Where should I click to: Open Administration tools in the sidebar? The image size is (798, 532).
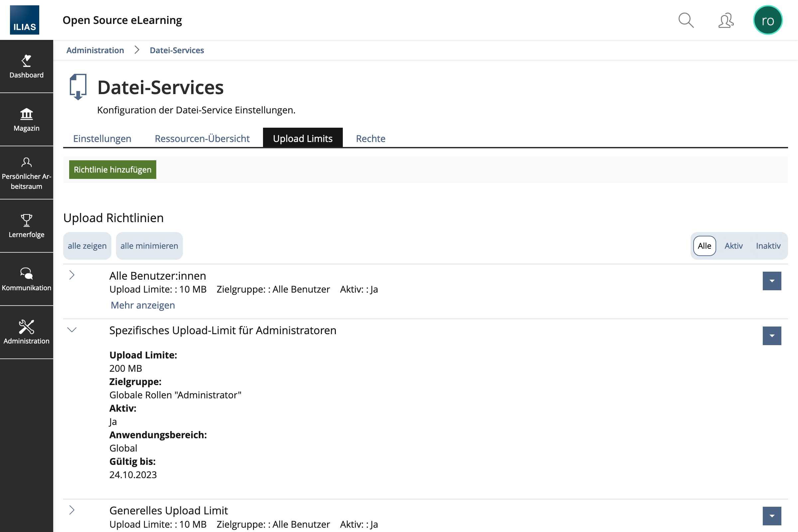point(27,332)
